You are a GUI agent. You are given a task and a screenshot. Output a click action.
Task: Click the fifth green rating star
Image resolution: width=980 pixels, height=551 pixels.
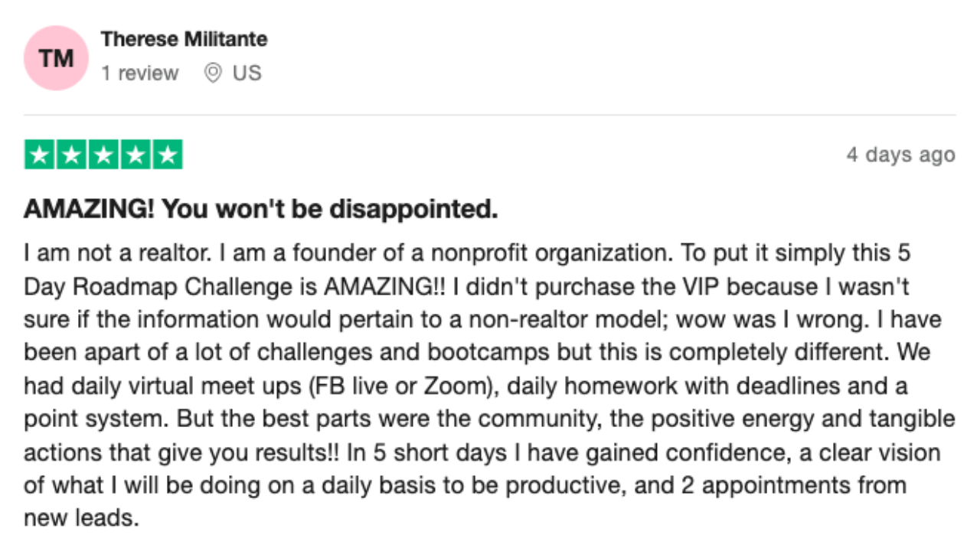pyautogui.click(x=167, y=155)
